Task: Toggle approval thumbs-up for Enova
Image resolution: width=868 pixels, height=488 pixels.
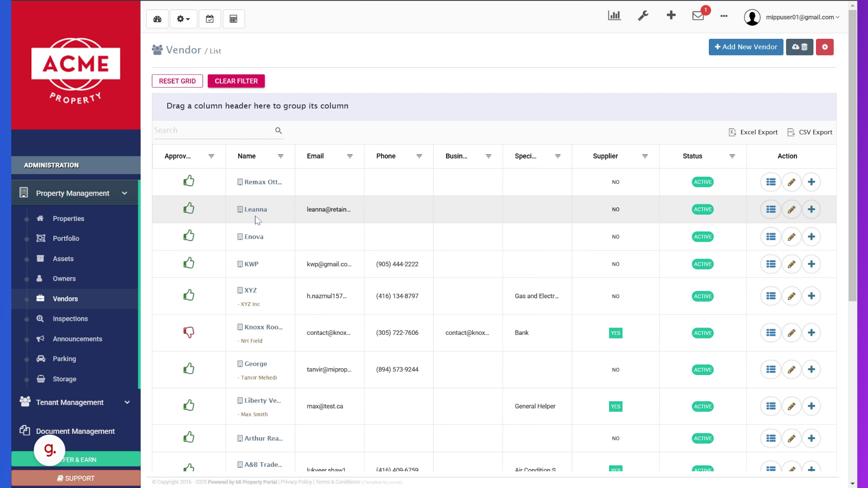Action: coord(189,235)
